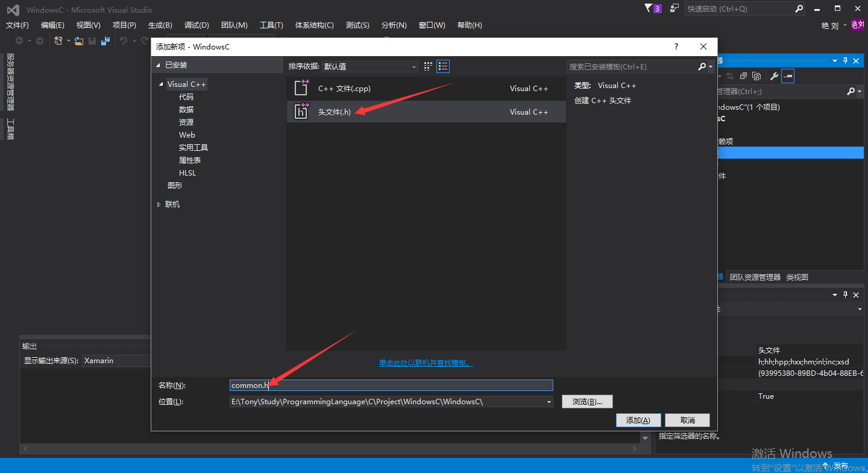Image resolution: width=868 pixels, height=473 pixels.
Task: Pin the Properties panel
Action: 845,294
